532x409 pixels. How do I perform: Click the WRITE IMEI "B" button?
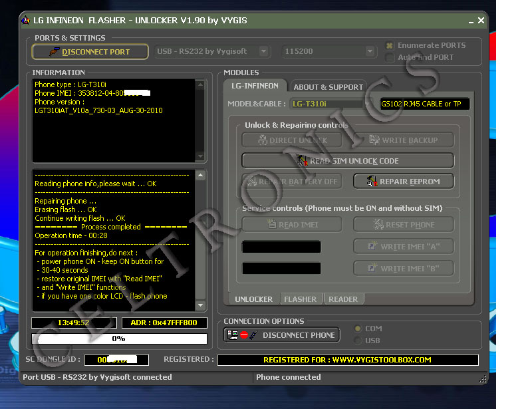pos(404,268)
